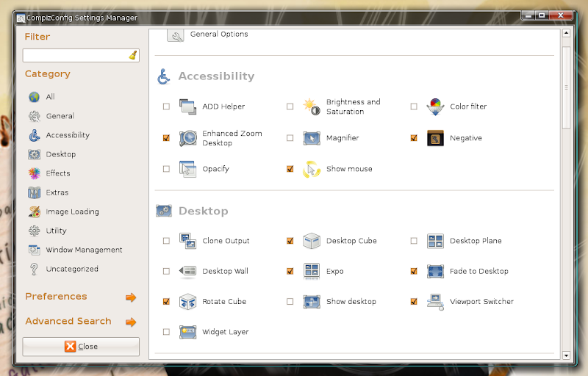Open the ADD Helper plugin icon

(187, 106)
